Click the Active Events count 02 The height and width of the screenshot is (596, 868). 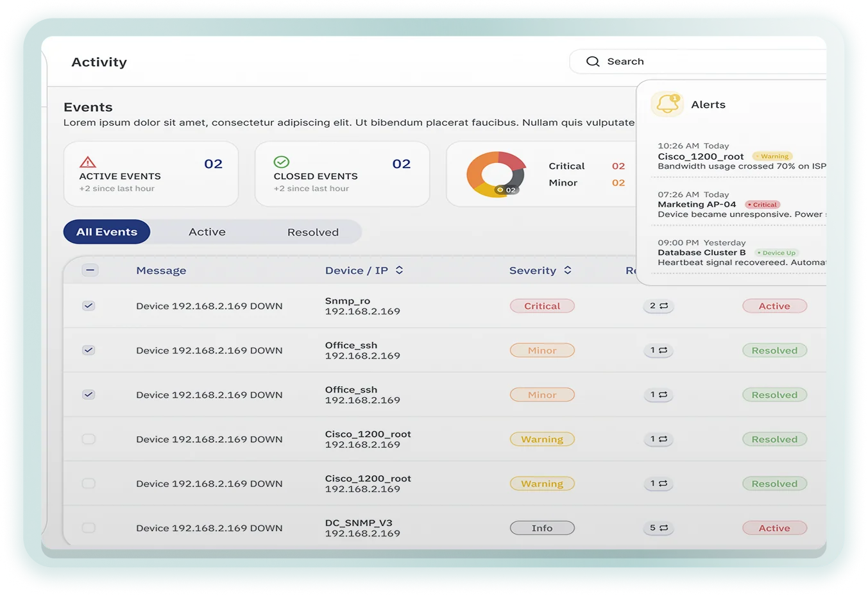(213, 164)
